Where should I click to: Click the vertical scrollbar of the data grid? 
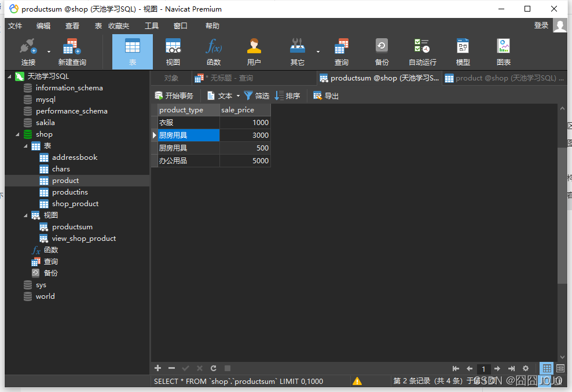562,215
